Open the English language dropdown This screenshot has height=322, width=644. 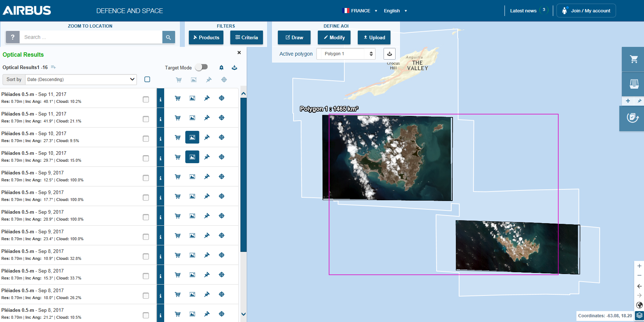click(x=395, y=11)
